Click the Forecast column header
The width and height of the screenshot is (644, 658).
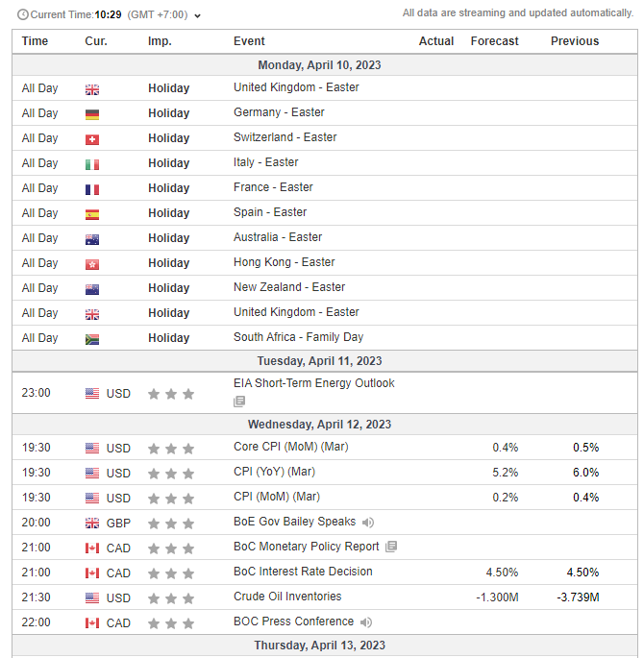[x=494, y=41]
